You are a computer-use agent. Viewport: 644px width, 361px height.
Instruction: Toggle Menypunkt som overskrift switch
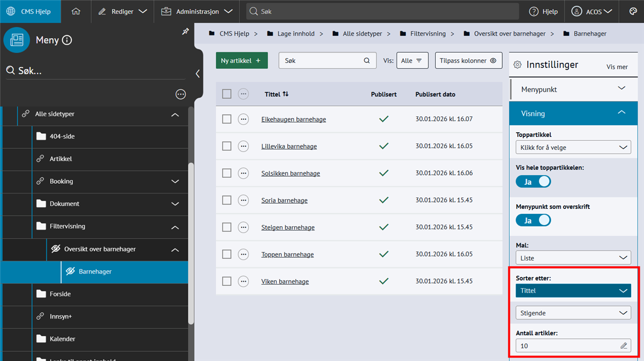[533, 220]
